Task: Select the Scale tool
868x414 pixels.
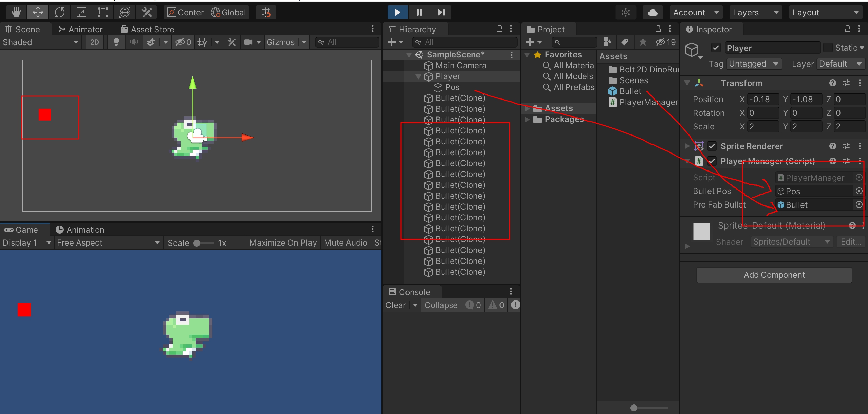Action: click(81, 13)
